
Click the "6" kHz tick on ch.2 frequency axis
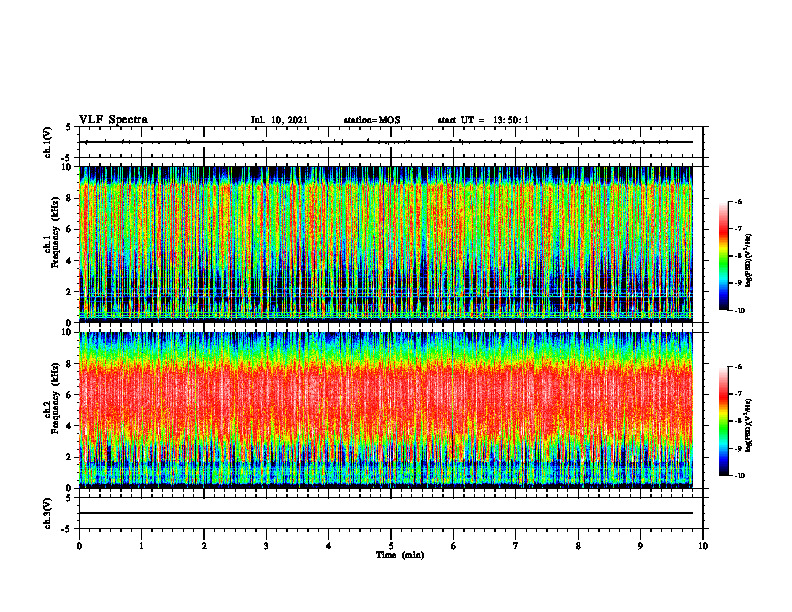(x=71, y=395)
